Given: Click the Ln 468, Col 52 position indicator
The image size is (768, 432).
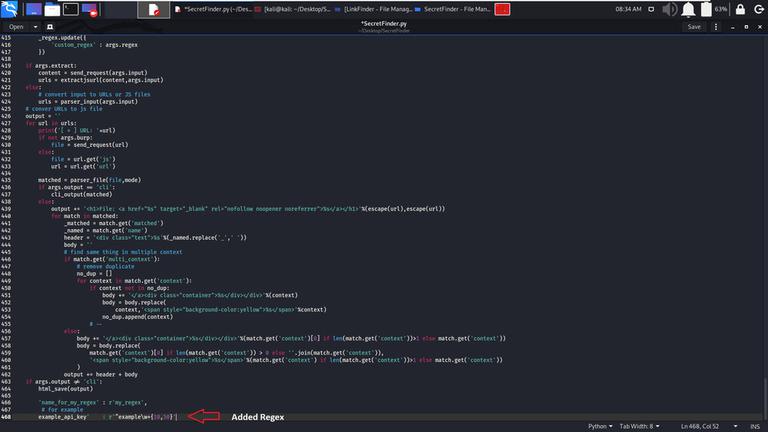Looking at the screenshot, I should [x=700, y=426].
